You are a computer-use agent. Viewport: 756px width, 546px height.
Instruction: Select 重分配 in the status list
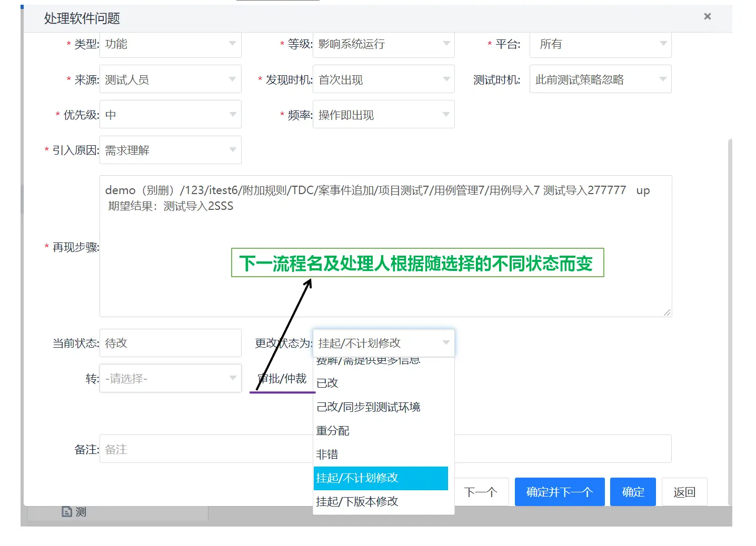pyautogui.click(x=381, y=430)
